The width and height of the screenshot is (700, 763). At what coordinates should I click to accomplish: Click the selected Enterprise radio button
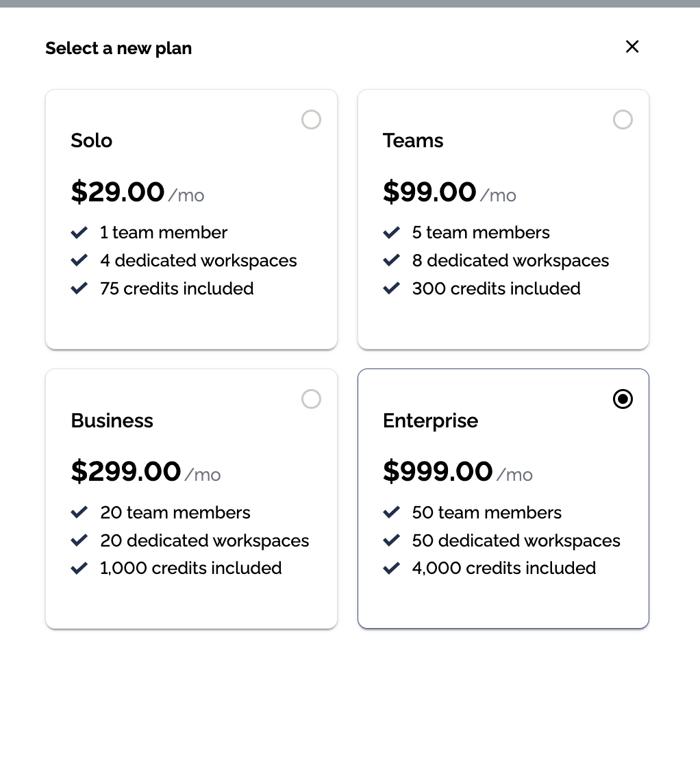click(623, 399)
